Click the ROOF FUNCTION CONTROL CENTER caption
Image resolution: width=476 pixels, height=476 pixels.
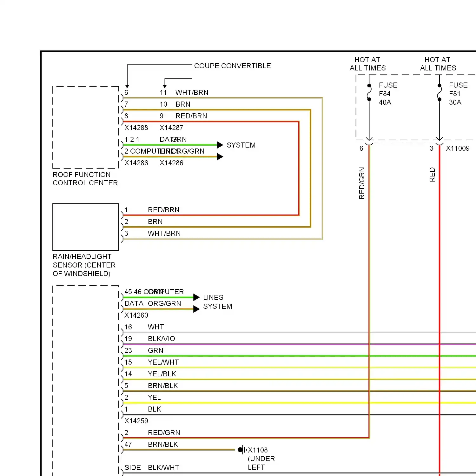pyautogui.click(x=85, y=179)
